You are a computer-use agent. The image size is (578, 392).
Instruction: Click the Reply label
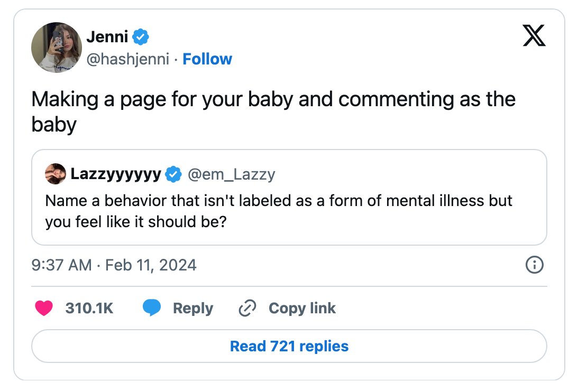point(193,308)
